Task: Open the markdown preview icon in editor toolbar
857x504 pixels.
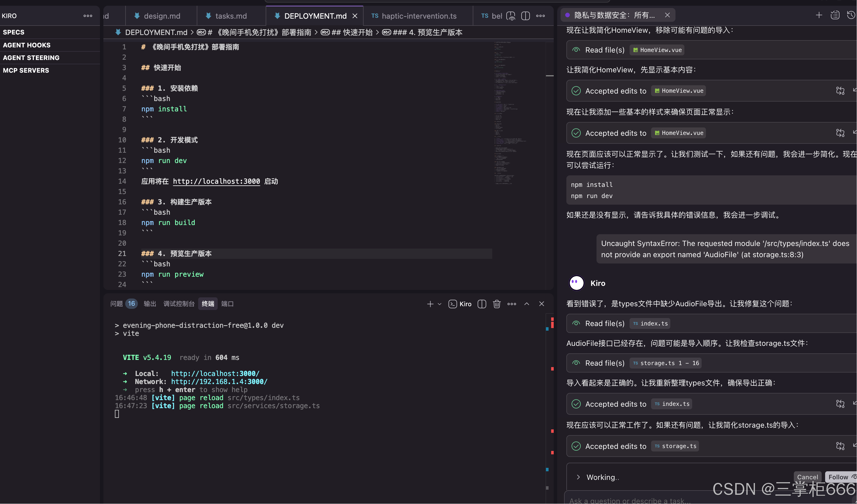Action: (510, 15)
